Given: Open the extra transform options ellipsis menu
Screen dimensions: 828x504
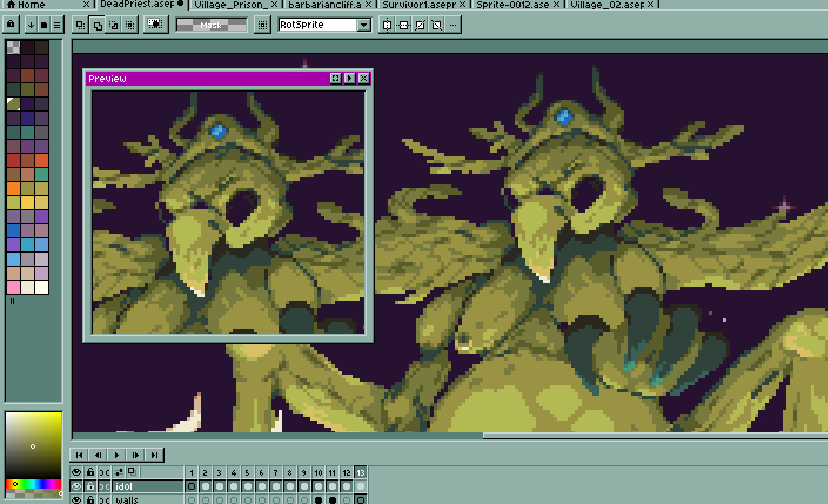Looking at the screenshot, I should (452, 25).
